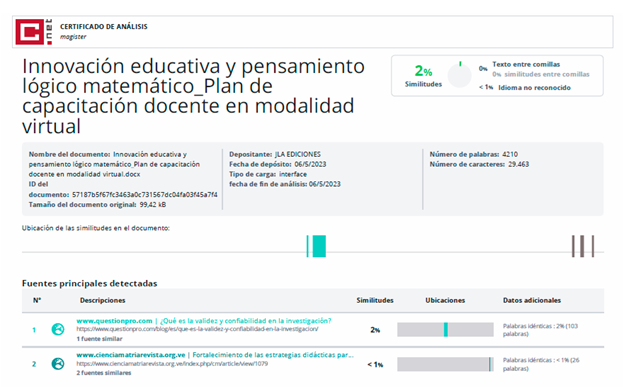
Task: Click the Tamaño del documento original 99,42 kB
Action: point(97,205)
